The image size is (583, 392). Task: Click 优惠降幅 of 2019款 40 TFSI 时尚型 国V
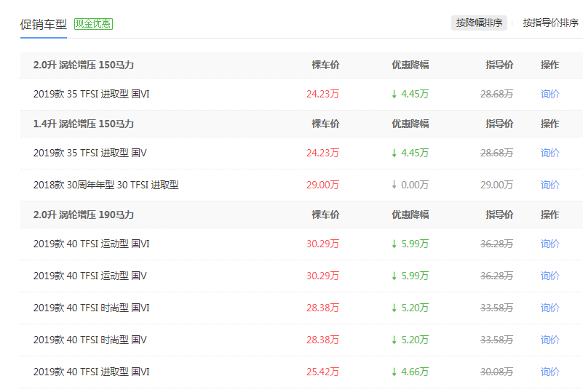410,340
